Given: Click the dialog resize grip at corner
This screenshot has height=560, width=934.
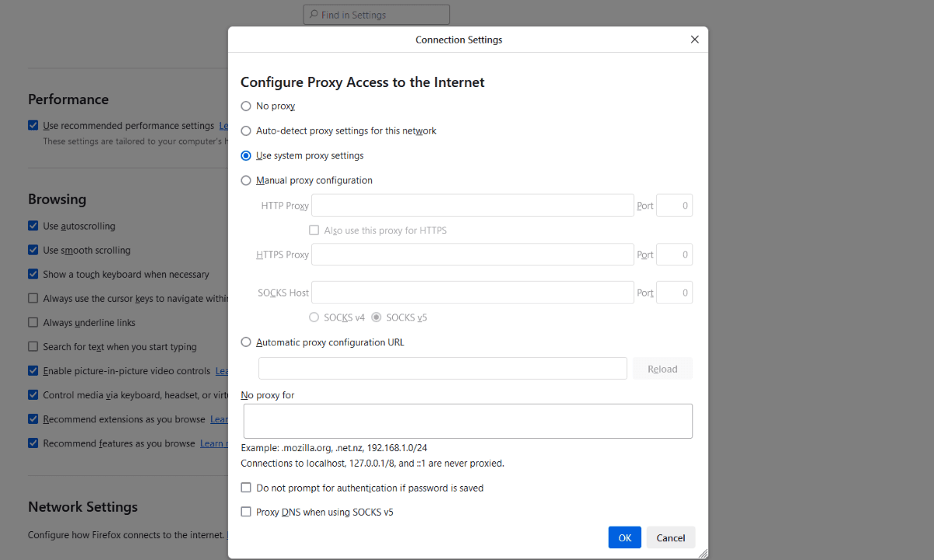Looking at the screenshot, I should pos(703,553).
